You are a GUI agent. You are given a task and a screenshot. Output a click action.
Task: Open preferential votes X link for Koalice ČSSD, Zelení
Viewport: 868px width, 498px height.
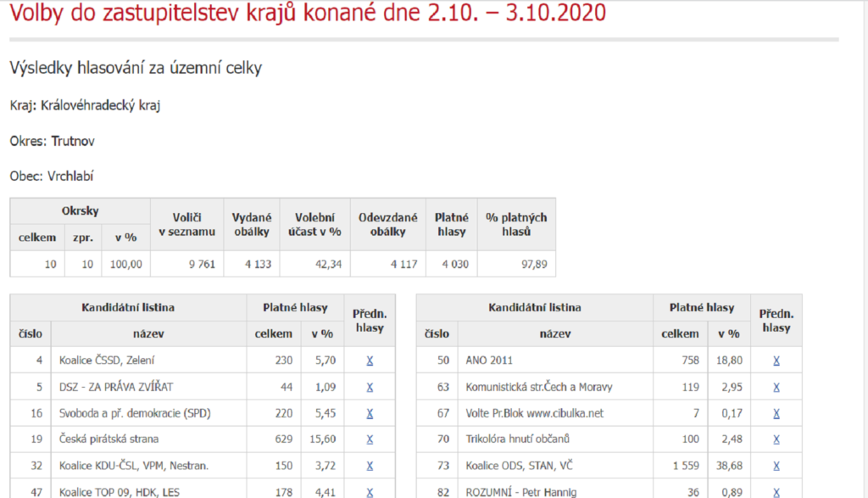click(x=370, y=361)
